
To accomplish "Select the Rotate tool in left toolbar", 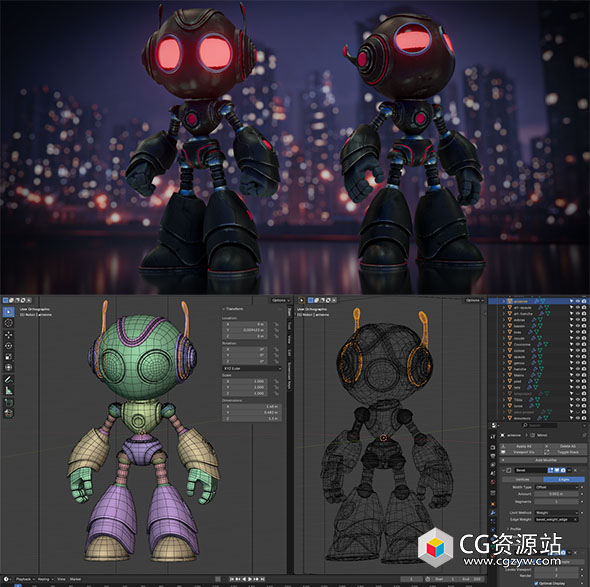I will point(9,345).
